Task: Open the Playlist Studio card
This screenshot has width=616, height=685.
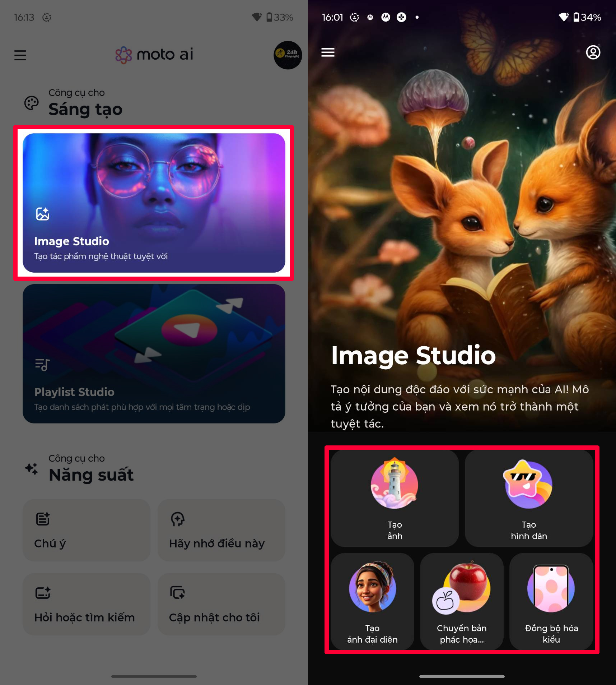Action: [154, 353]
